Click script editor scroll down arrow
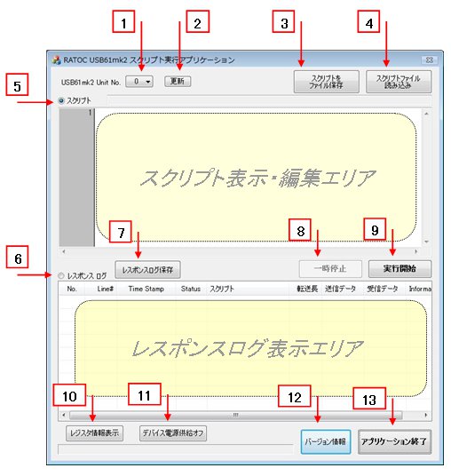Screen dimensions: 451x476 point(426,242)
